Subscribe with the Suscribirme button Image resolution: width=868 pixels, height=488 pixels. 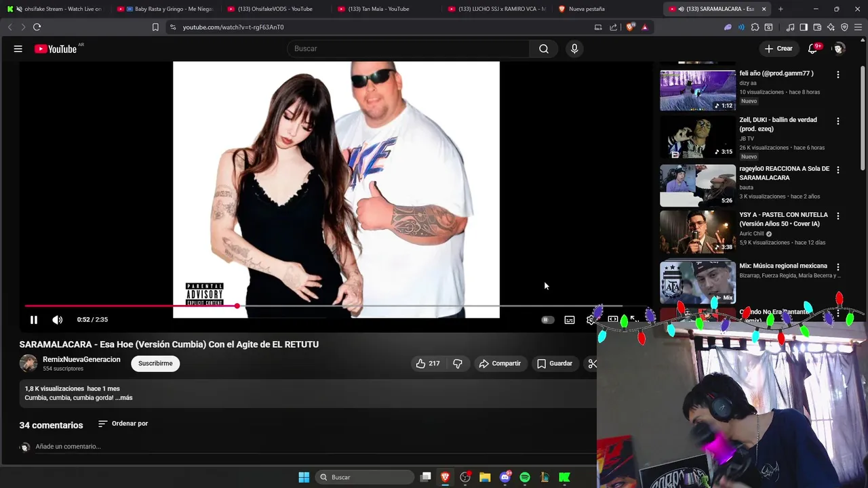pyautogui.click(x=155, y=363)
